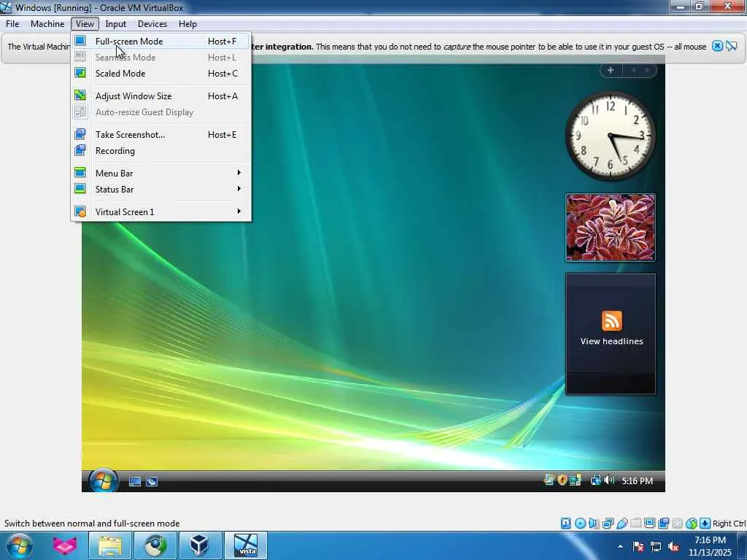Open the VirtualBox cube icon on host taskbar
This screenshot has height=560, width=747.
[199, 545]
